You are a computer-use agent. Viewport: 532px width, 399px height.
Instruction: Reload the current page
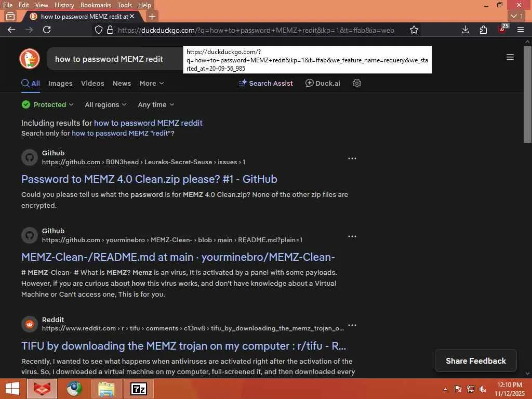47,30
